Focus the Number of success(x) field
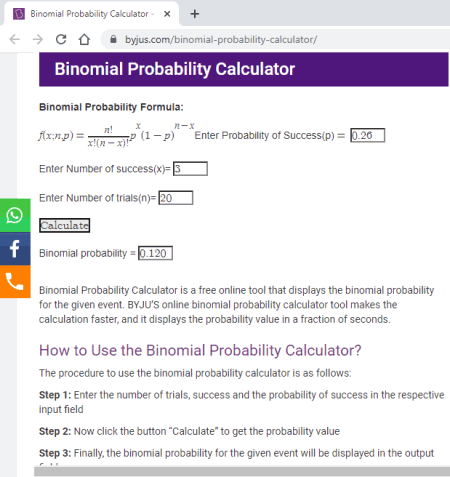 190,168
